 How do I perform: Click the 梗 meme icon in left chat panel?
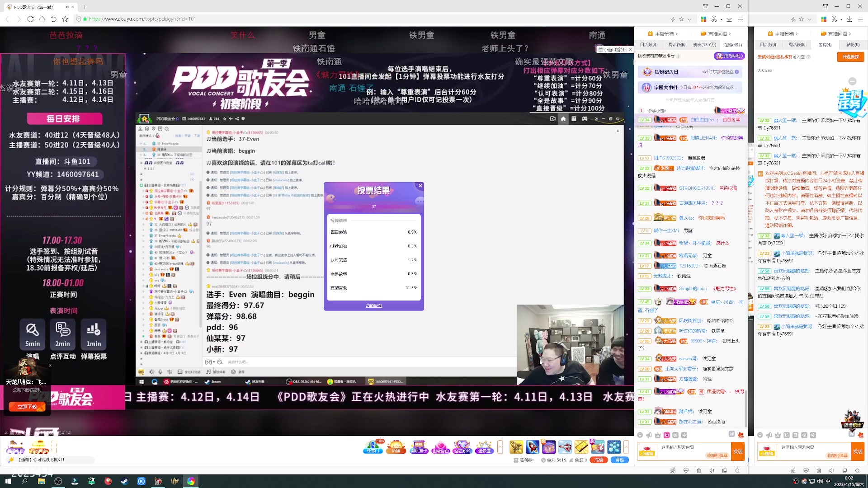(675, 435)
